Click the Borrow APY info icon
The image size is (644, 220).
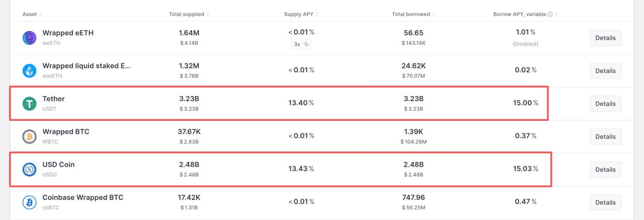pos(550,14)
